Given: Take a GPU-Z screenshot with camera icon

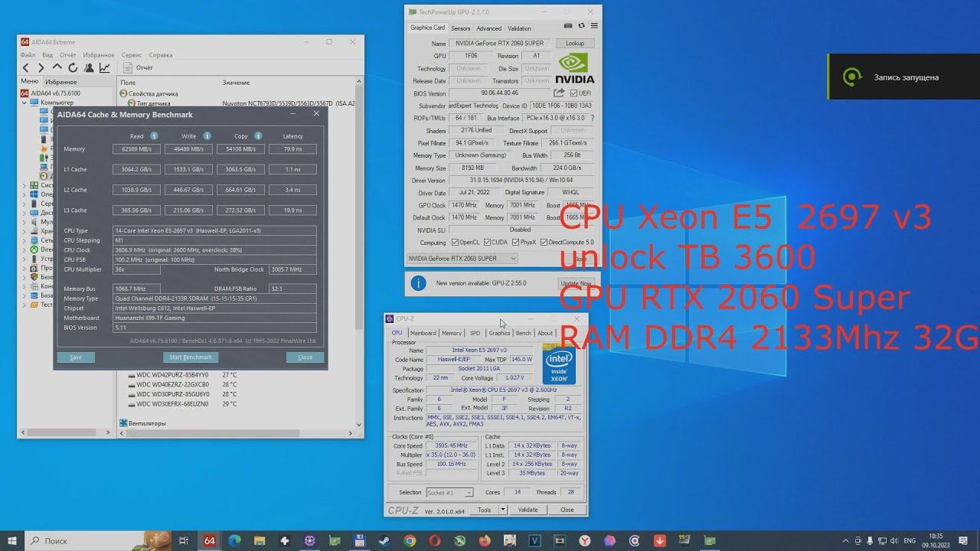Looking at the screenshot, I should point(567,28).
